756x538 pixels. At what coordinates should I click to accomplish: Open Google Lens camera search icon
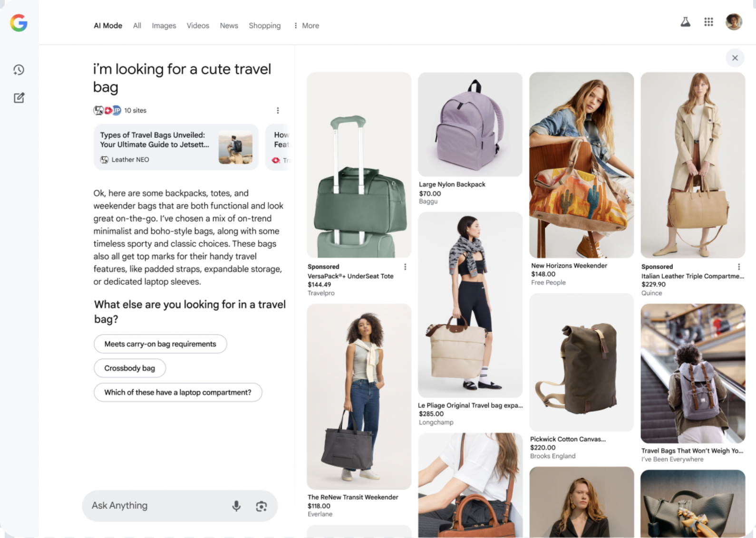pos(261,506)
